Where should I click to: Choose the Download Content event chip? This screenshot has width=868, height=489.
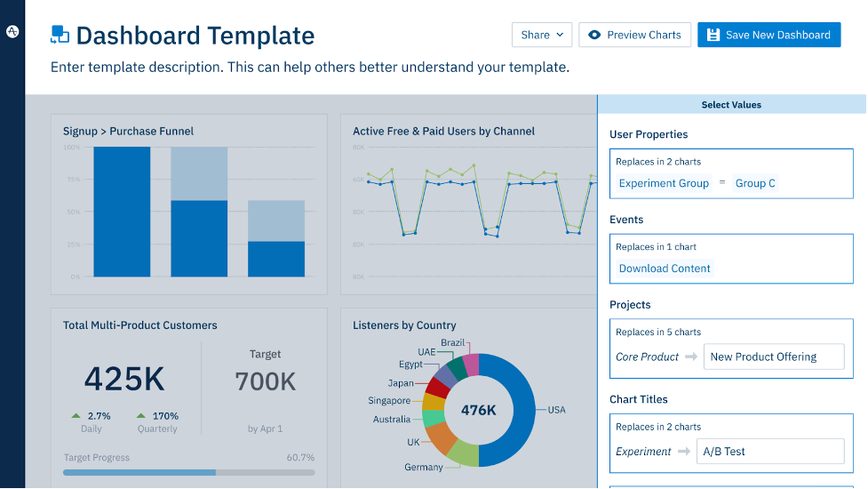pyautogui.click(x=665, y=269)
